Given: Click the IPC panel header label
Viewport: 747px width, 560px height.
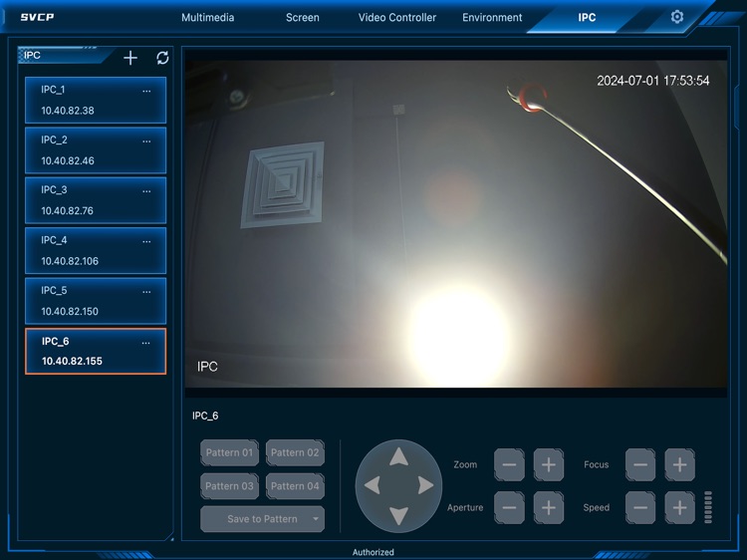Looking at the screenshot, I should point(32,55).
